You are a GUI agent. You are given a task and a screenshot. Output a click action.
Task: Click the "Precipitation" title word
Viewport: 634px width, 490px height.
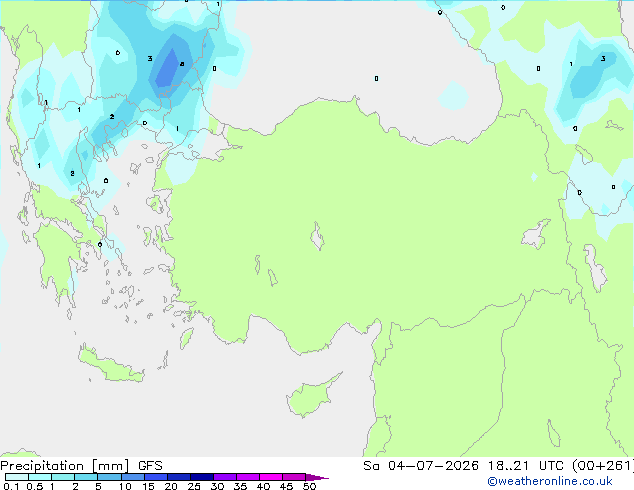[42, 466]
